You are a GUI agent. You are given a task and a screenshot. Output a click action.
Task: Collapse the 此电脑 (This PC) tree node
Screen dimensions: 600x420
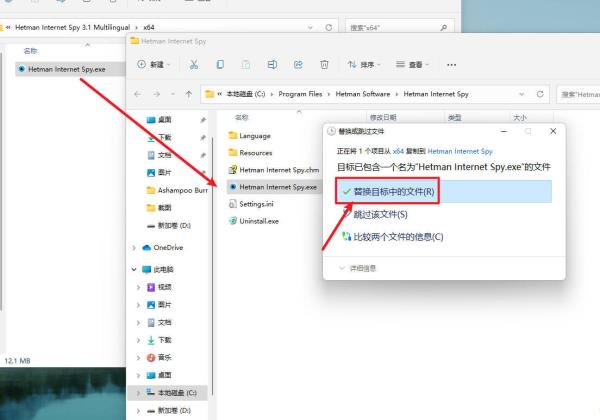point(135,269)
